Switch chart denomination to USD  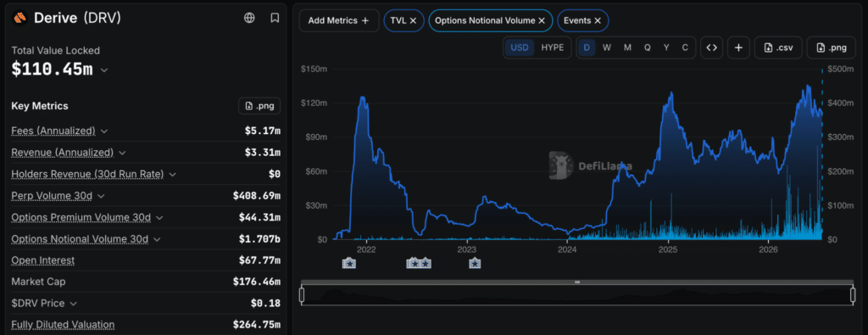click(520, 47)
